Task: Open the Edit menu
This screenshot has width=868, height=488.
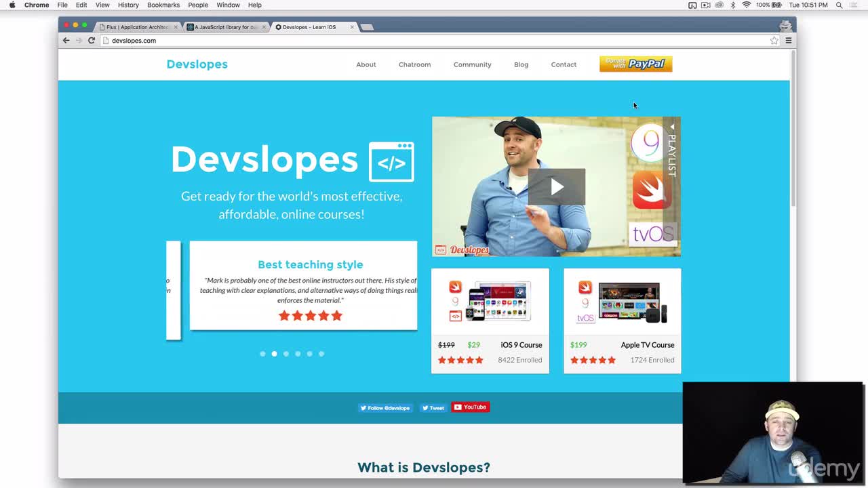Action: click(81, 5)
